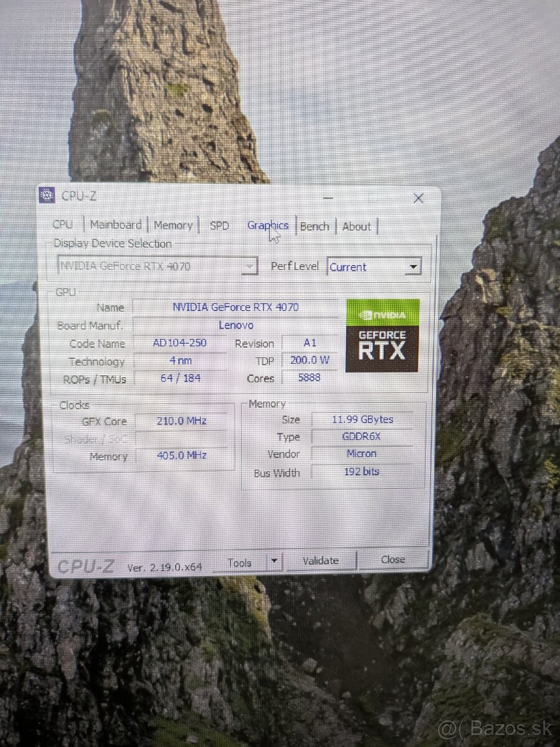Open the Memory tab
The height and width of the screenshot is (747, 560).
(x=173, y=225)
